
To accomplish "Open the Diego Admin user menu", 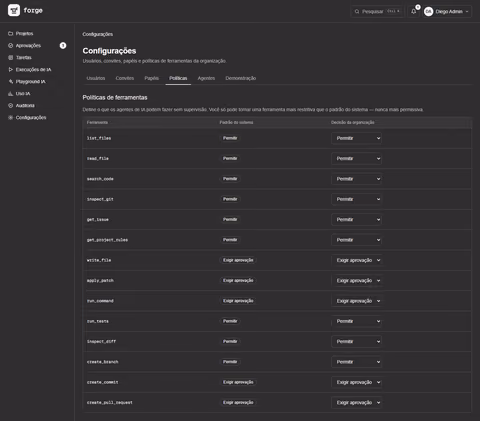I will pos(447,11).
